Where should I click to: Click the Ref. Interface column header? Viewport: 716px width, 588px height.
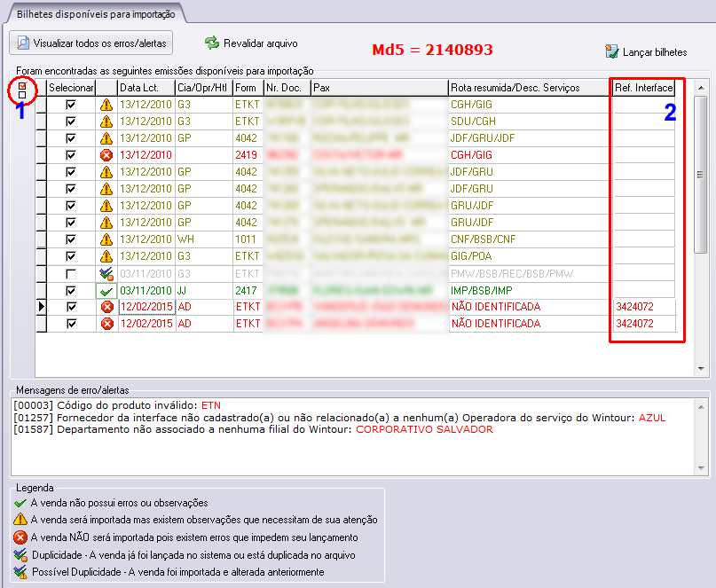pos(644,88)
